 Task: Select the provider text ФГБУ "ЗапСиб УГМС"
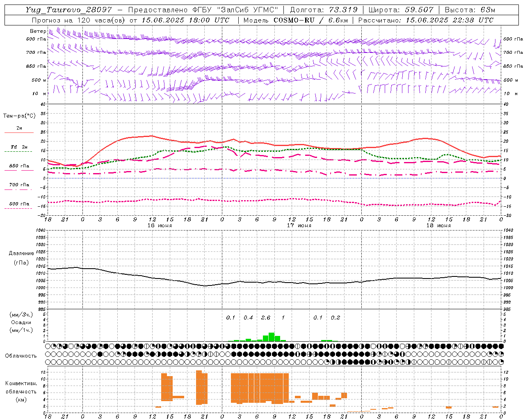(235, 10)
